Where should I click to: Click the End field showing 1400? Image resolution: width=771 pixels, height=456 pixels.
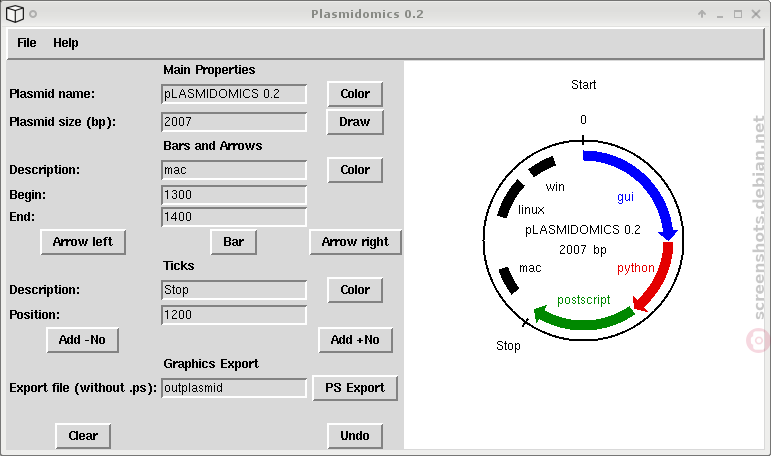pos(234,217)
